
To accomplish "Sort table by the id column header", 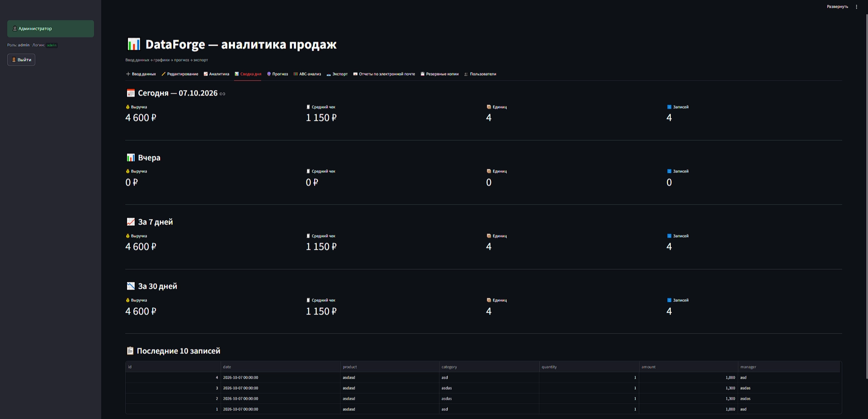I will click(x=173, y=367).
